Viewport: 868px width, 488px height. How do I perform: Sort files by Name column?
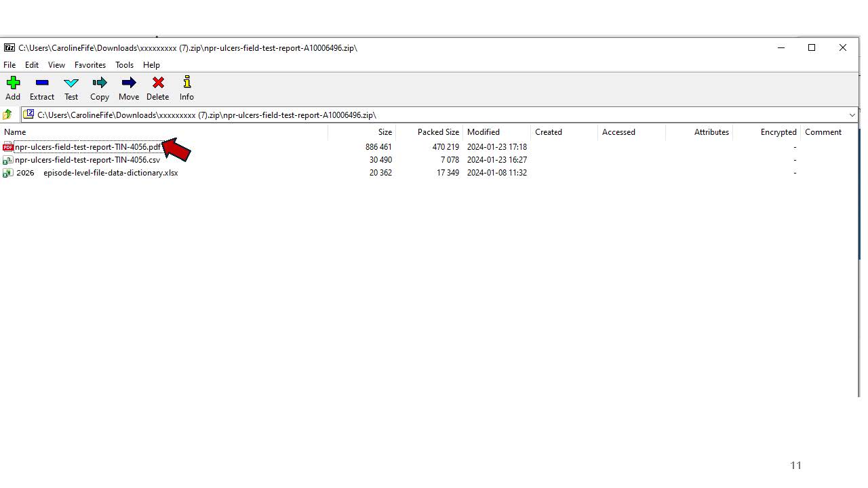point(16,132)
